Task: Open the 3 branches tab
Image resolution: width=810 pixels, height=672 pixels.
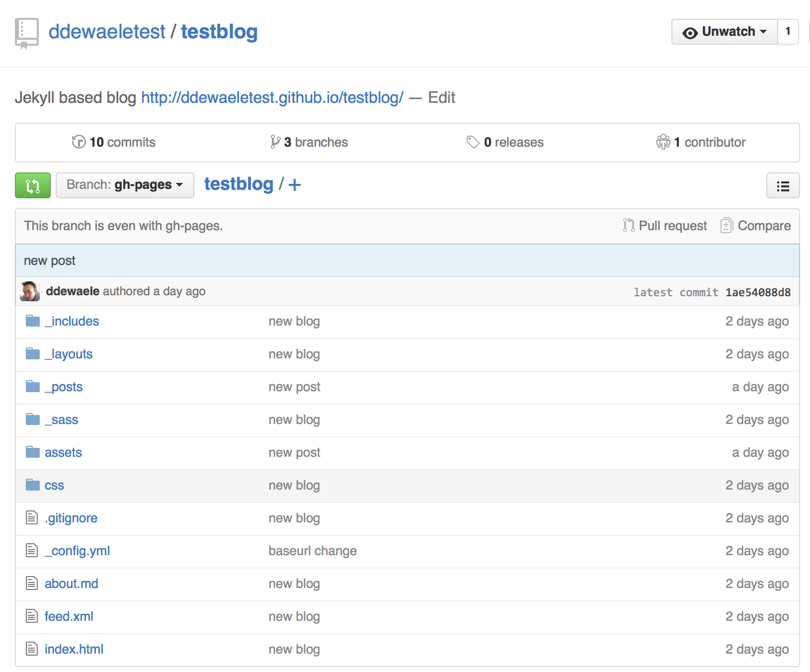Action: pyautogui.click(x=309, y=142)
